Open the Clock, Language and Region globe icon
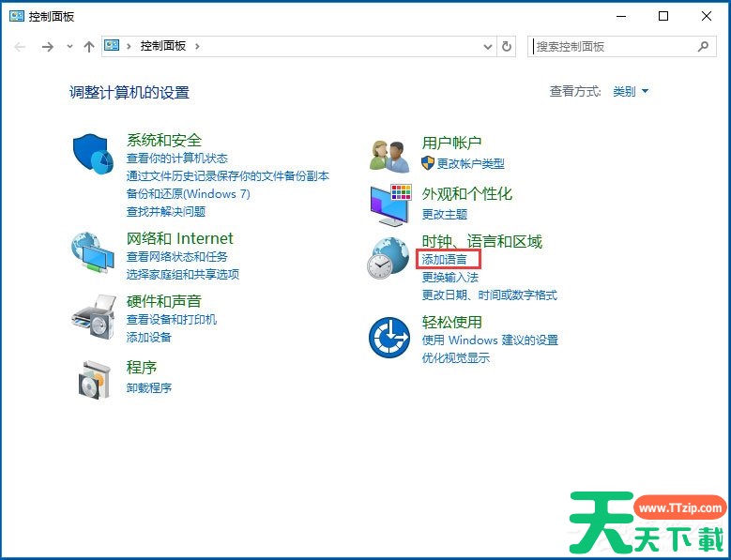This screenshot has height=560, width=731. pos(388,258)
